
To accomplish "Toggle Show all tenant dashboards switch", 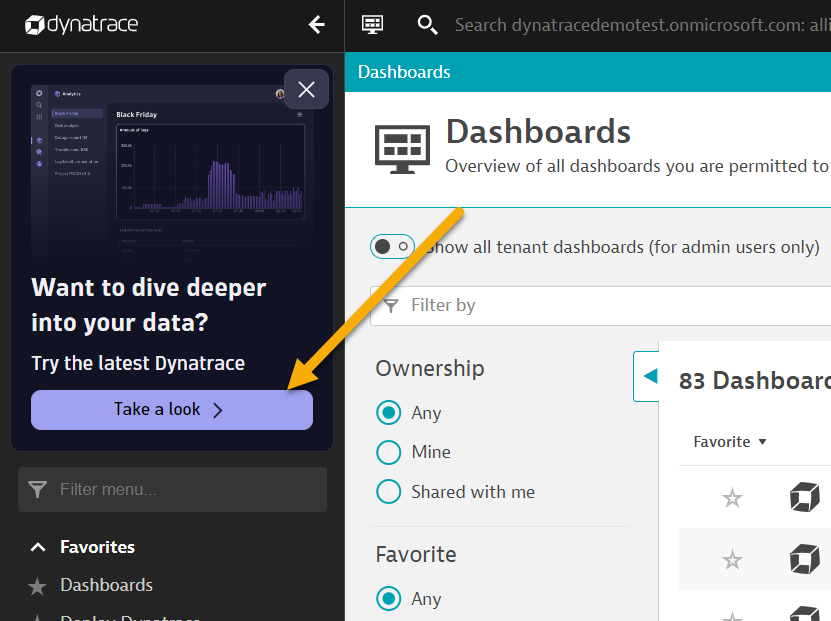I will tap(392, 246).
